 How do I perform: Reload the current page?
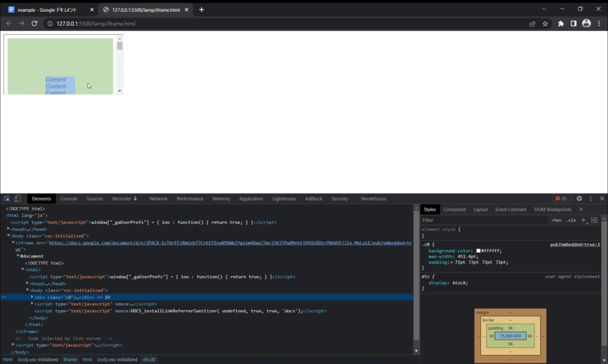pos(34,24)
